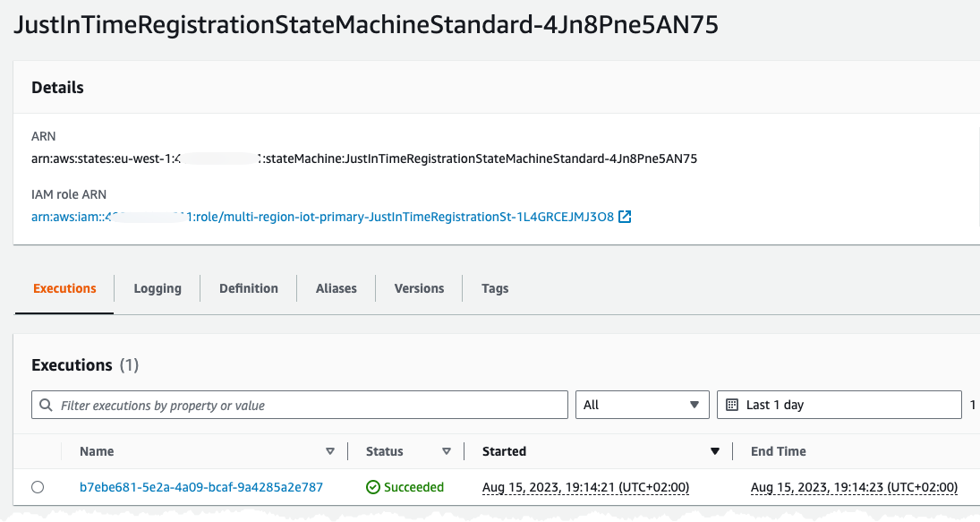The height and width of the screenshot is (522, 980).
Task: Click the Executions (1) section heading
Action: pyautogui.click(x=85, y=365)
